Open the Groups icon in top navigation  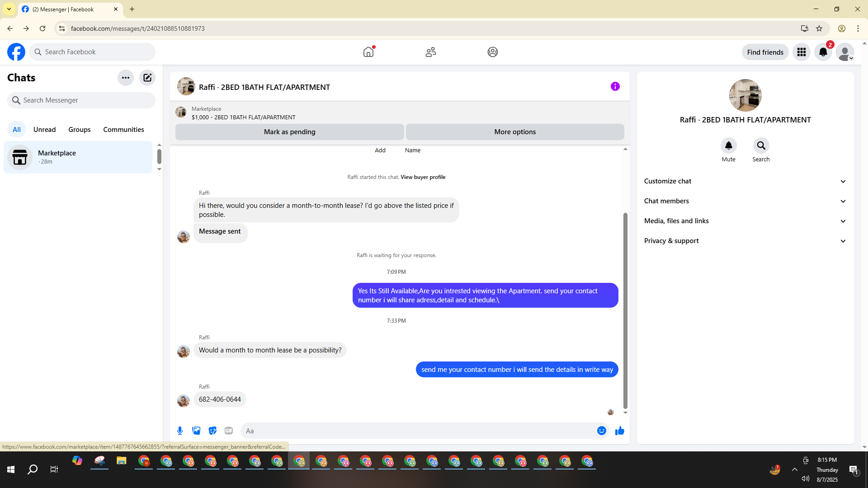(493, 52)
